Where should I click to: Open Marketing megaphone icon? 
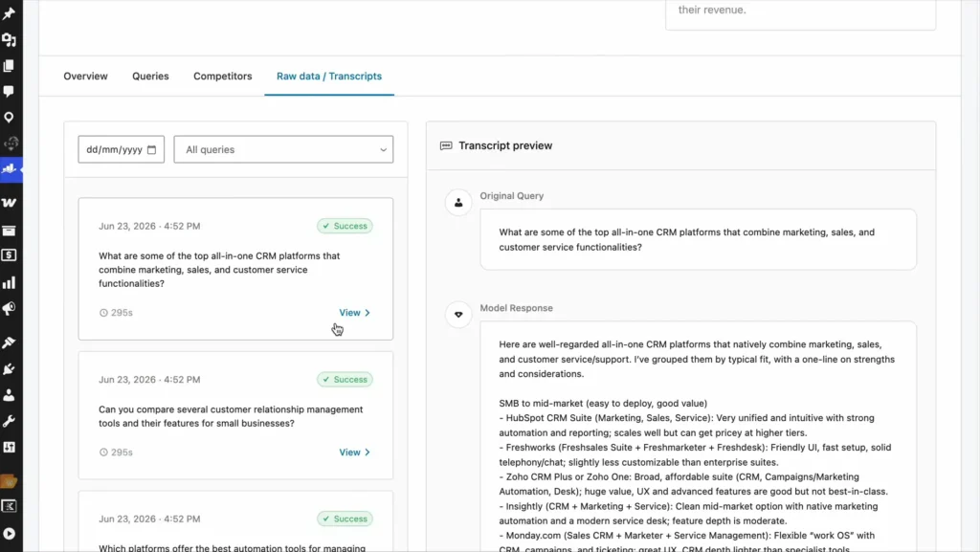click(x=9, y=309)
